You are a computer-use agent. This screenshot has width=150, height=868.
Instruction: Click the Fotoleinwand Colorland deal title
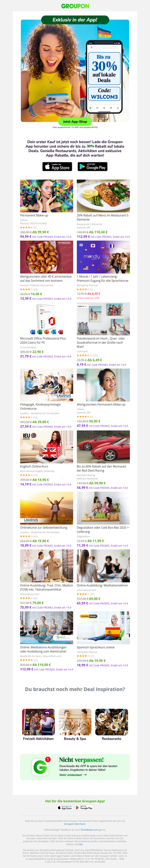click(x=101, y=342)
